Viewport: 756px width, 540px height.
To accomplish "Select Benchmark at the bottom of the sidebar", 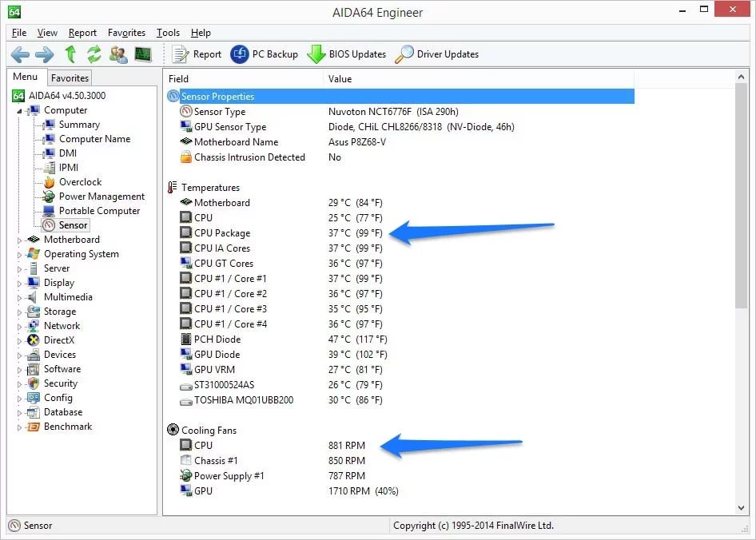I will point(67,426).
